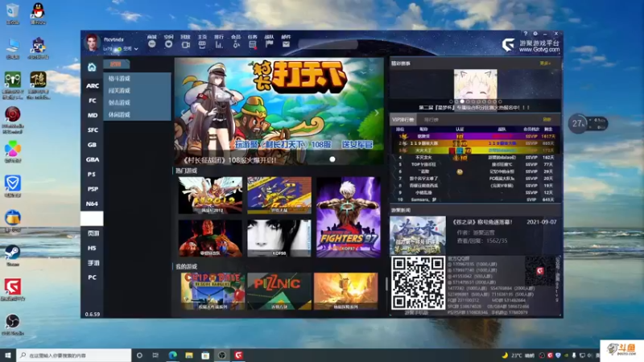The height and width of the screenshot is (362, 644).
Task: Select the PSP platform tab
Action: point(92,189)
